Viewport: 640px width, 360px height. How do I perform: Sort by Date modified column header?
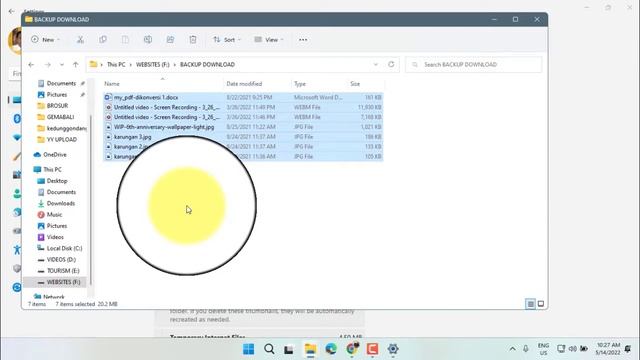(x=244, y=84)
